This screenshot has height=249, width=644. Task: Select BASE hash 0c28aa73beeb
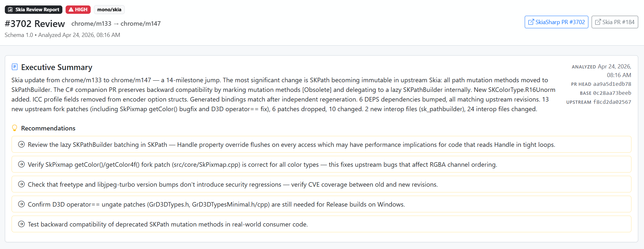pos(612,93)
